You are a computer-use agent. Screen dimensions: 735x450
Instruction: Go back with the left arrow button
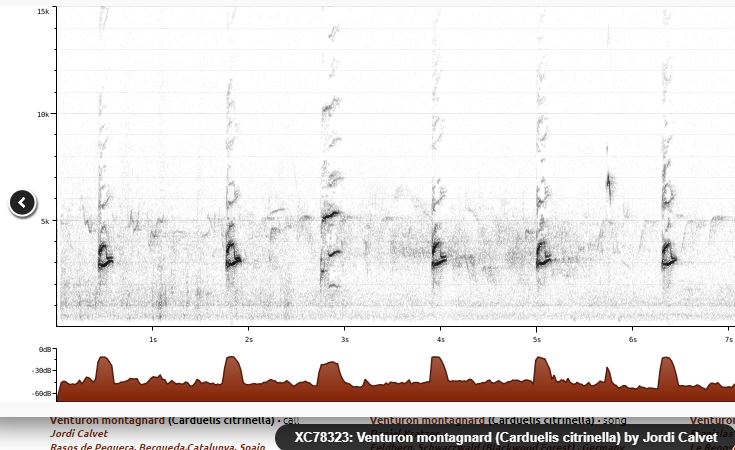pyautogui.click(x=22, y=203)
